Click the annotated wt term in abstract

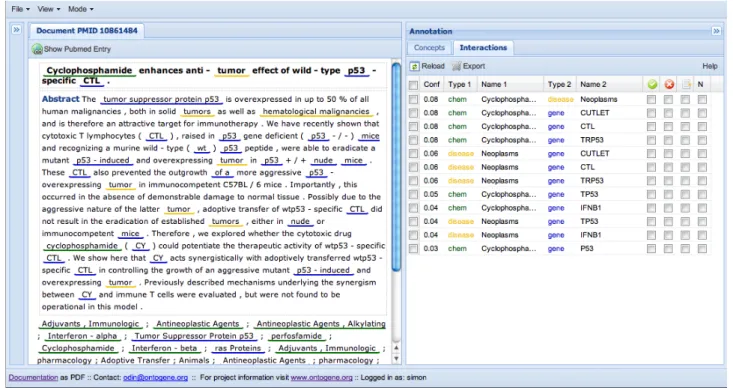pyautogui.click(x=201, y=148)
